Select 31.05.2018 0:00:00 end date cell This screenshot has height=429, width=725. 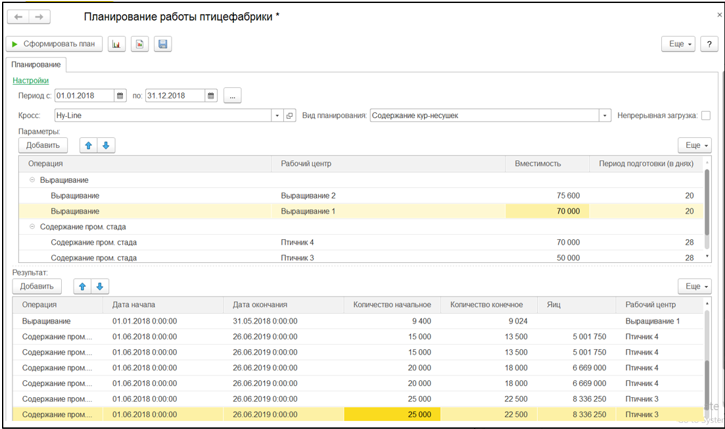283,321
